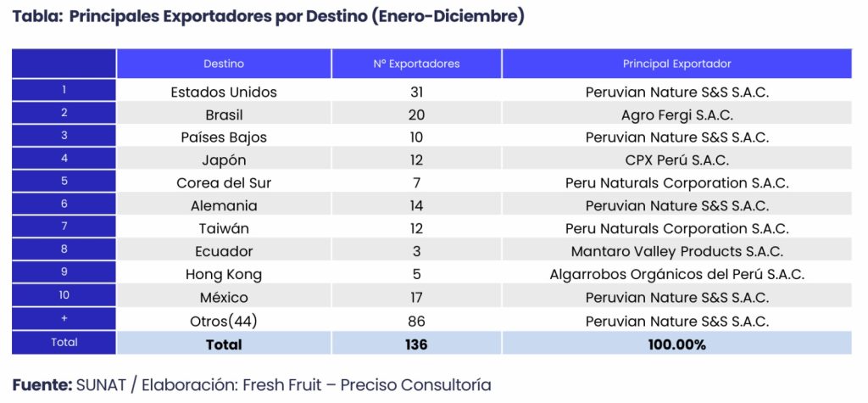
Task: Click "Algarrobos Orgánicos del Perú S.A.C." cell
Action: coord(676,275)
